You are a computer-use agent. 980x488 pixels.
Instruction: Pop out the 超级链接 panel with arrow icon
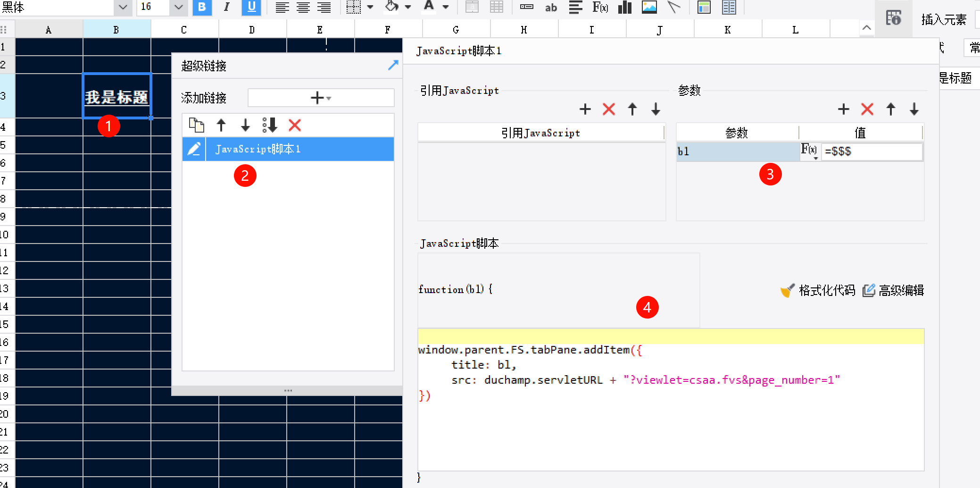[x=393, y=65]
